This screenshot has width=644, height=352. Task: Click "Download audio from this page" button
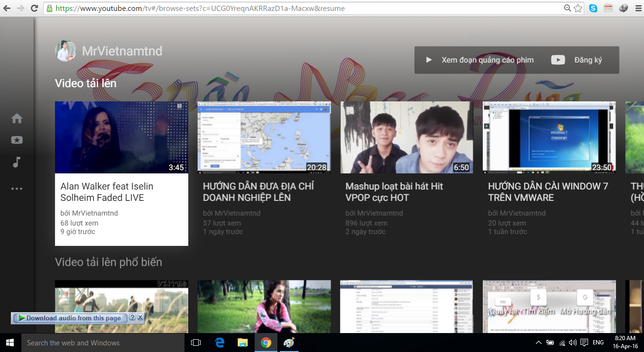point(71,318)
